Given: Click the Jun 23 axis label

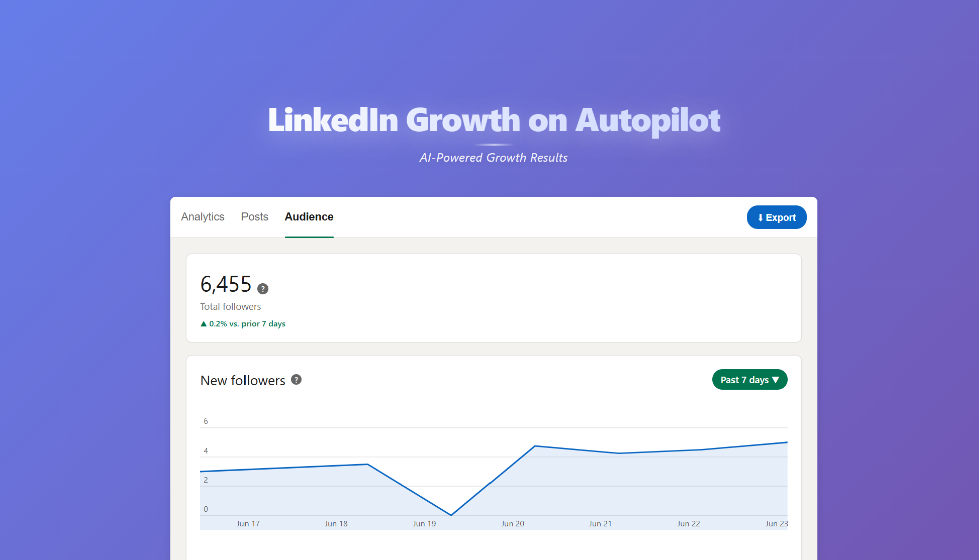Looking at the screenshot, I should 776,523.
